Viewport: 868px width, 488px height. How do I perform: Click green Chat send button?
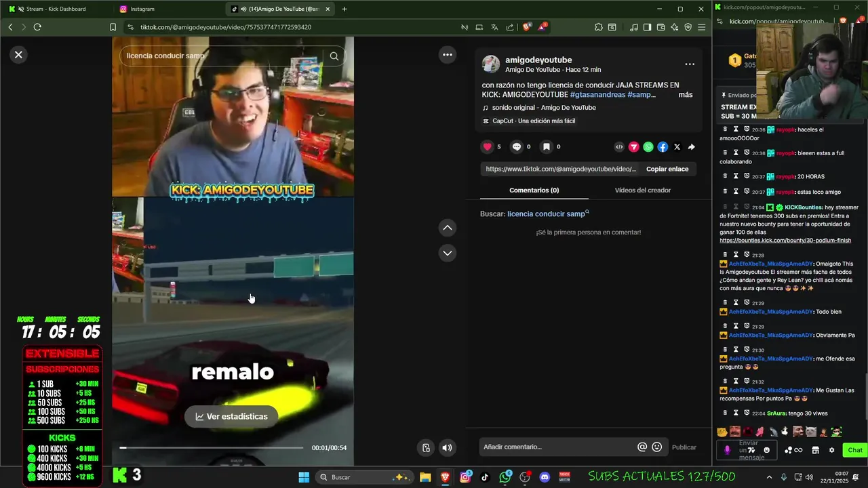coord(855,450)
